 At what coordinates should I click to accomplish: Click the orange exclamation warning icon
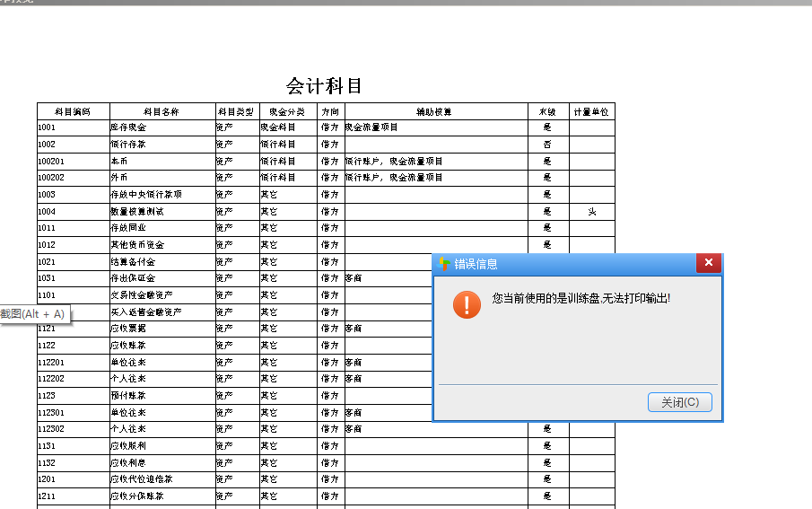click(467, 304)
